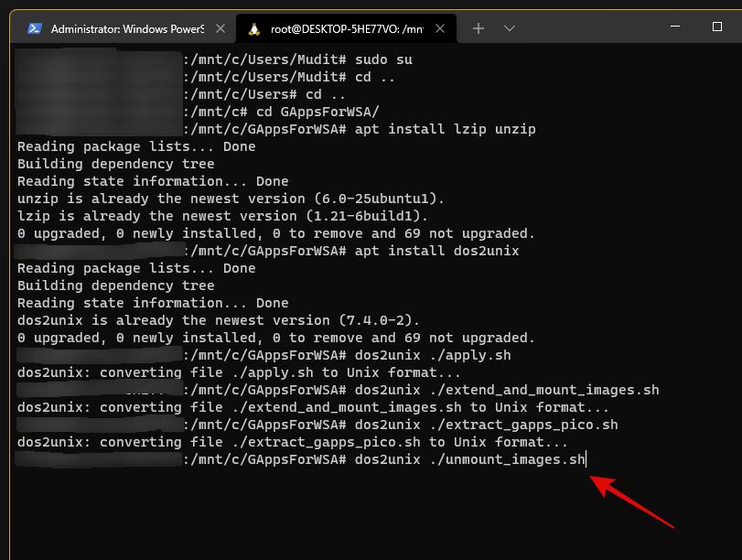This screenshot has height=560, width=742.
Task: Select the root@DESKTOP-5HE77VO tab
Action: (x=348, y=28)
